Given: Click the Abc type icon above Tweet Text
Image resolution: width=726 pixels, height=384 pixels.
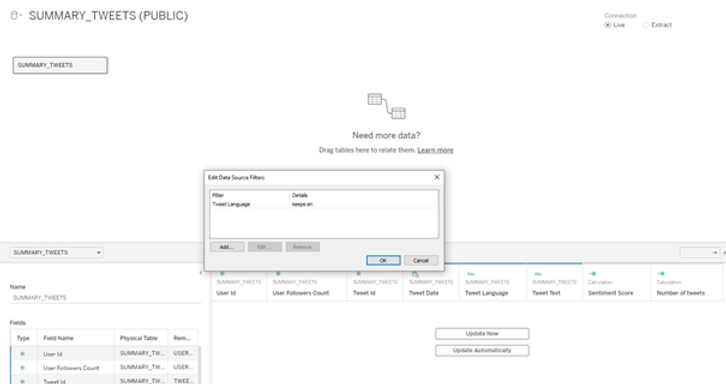Looking at the screenshot, I should click(x=538, y=274).
